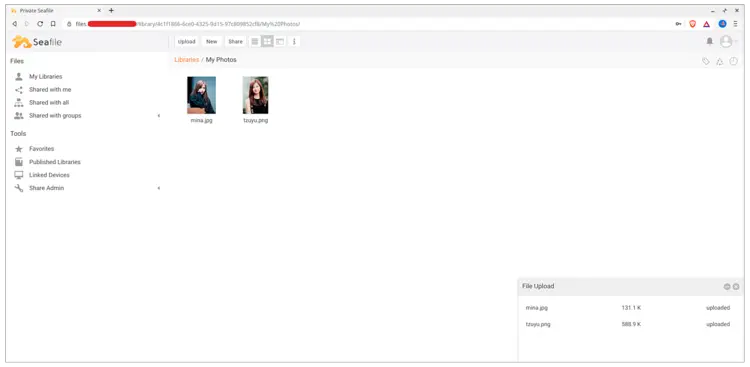Open the notifications bell
Screen dimensions: 750x367
[x=710, y=42]
